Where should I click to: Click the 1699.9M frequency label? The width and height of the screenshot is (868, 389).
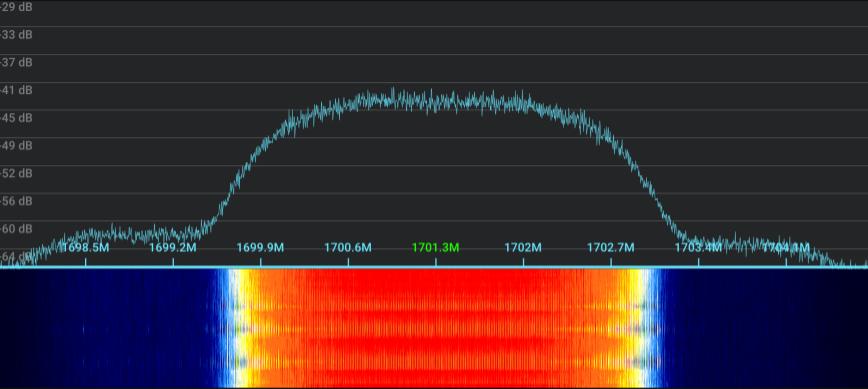(x=260, y=247)
